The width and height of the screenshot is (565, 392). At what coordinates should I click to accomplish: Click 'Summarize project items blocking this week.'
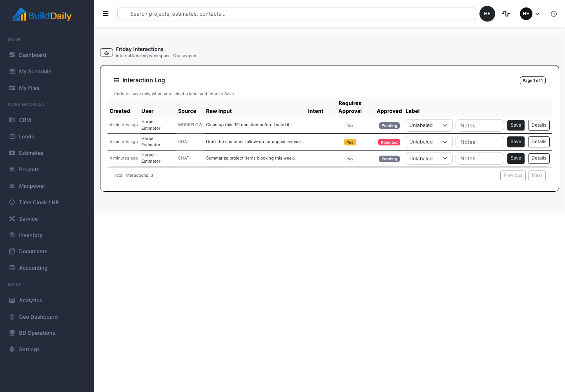pos(250,158)
